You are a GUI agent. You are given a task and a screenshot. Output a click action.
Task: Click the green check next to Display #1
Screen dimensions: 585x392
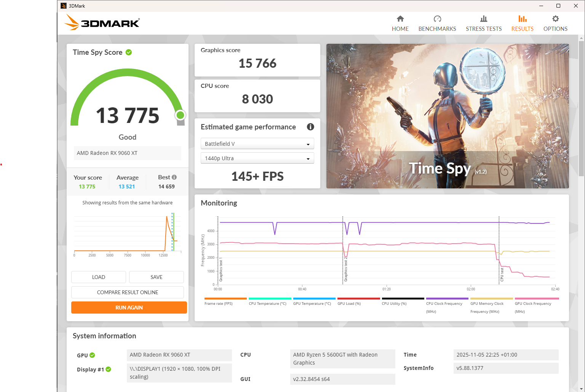109,369
